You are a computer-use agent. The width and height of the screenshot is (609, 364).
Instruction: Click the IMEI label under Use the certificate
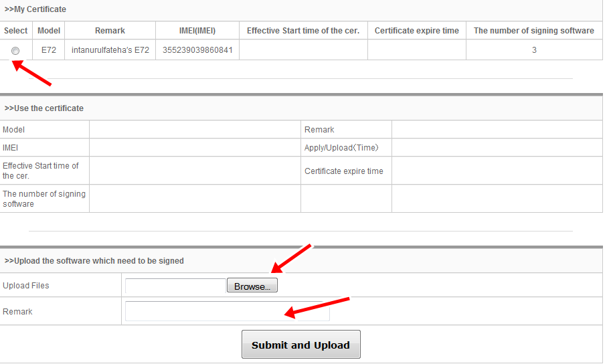point(11,148)
